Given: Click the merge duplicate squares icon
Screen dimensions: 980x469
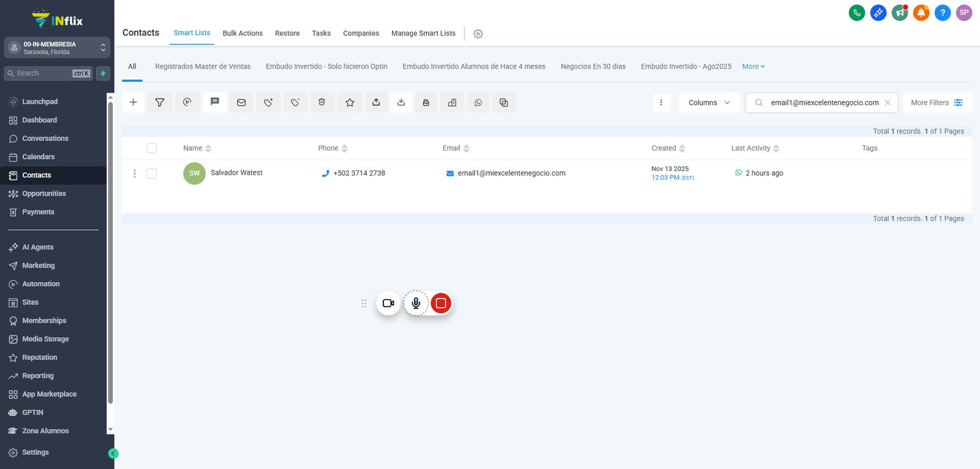Looking at the screenshot, I should pyautogui.click(x=503, y=102).
